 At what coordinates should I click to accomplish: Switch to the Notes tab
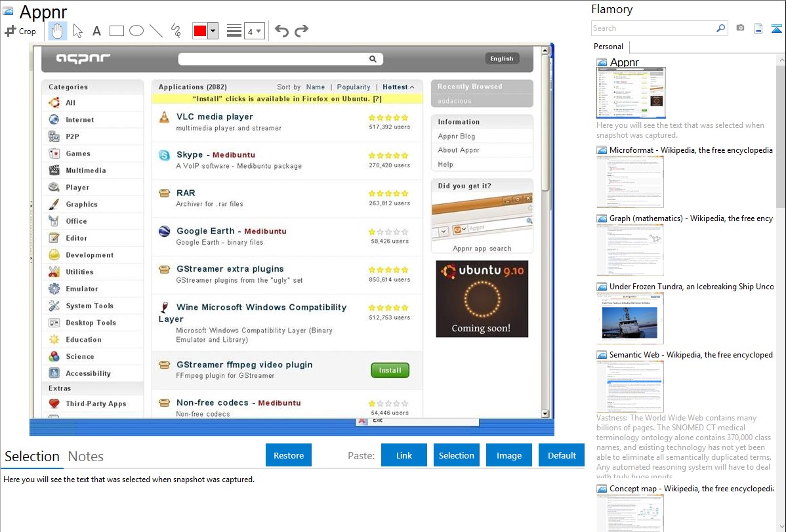[x=86, y=457]
